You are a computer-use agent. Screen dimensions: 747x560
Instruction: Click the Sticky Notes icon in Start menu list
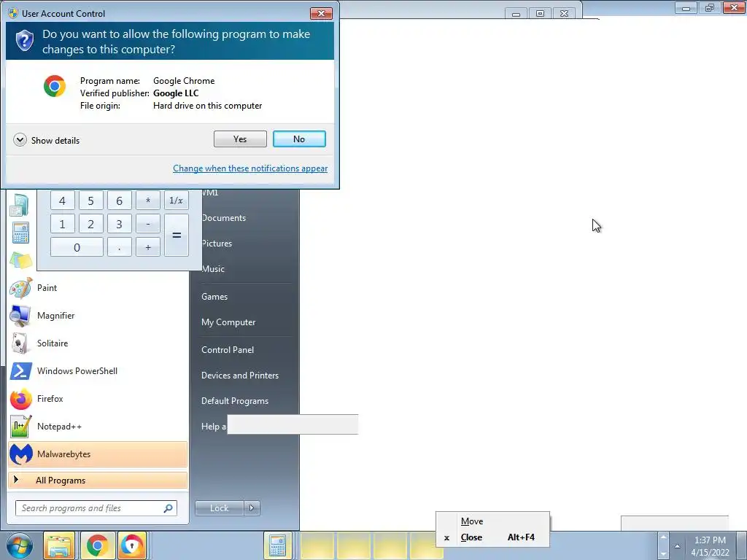[20, 260]
